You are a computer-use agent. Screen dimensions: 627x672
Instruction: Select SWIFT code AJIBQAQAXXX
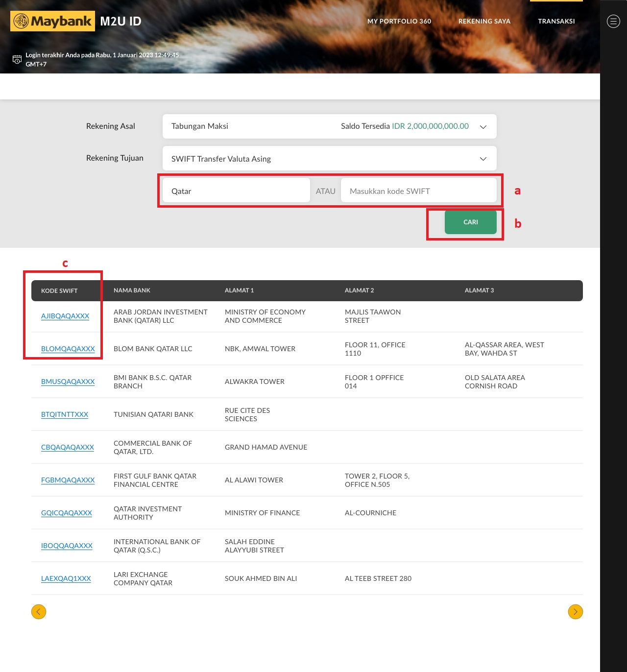coord(65,316)
